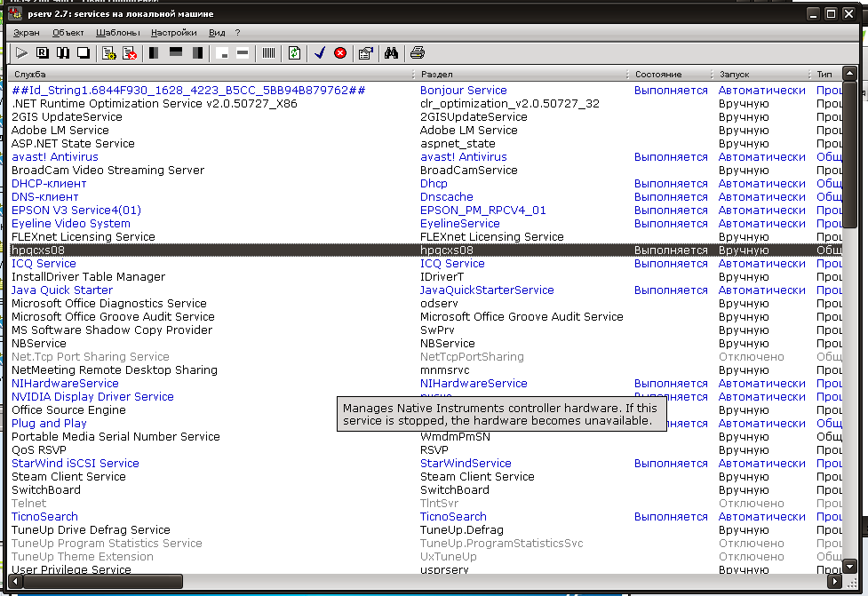Click the Stop service square toolbar icon
Image resolution: width=868 pixels, height=596 pixels.
pos(84,53)
